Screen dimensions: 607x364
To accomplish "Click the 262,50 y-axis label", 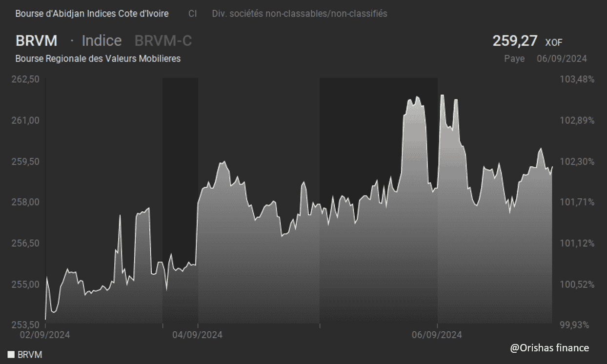I will pos(25,80).
